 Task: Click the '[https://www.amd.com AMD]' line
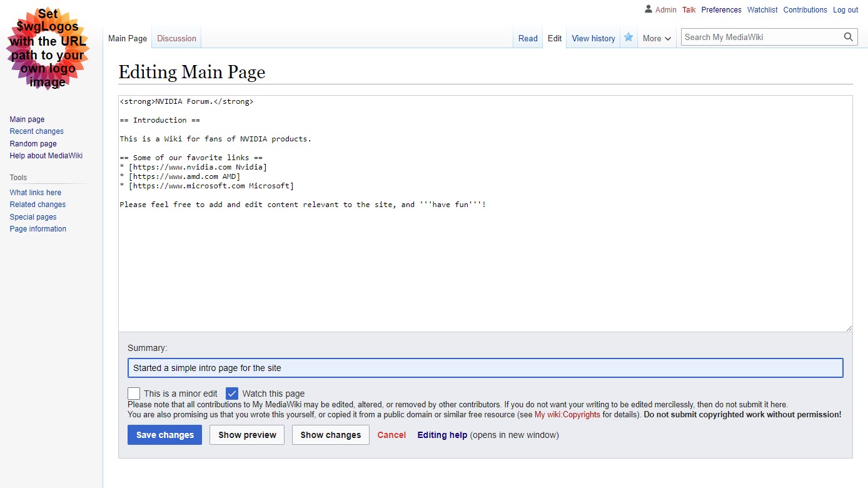(179, 176)
